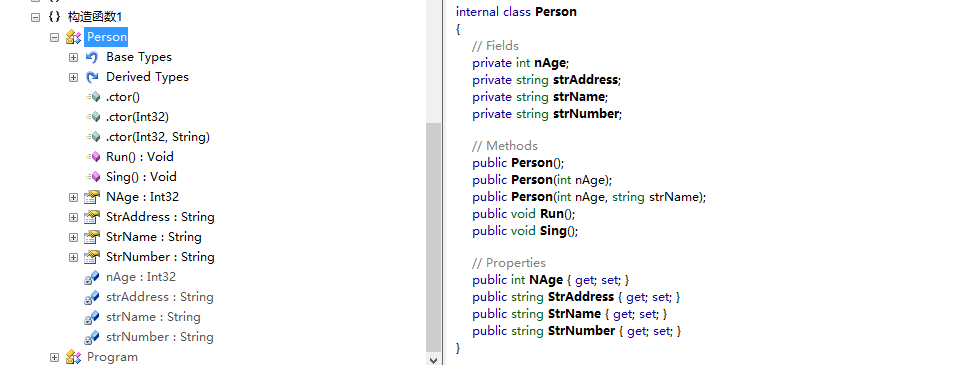Select StrNumber : String property entry

(x=160, y=257)
